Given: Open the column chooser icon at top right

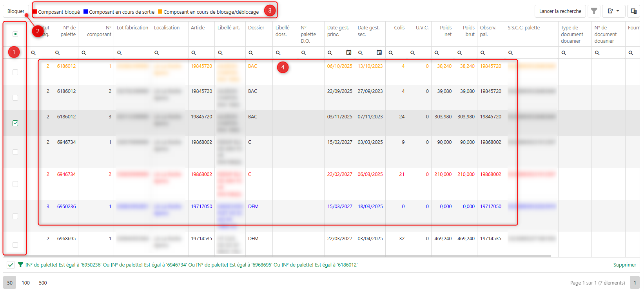Looking at the screenshot, I should click(633, 11).
